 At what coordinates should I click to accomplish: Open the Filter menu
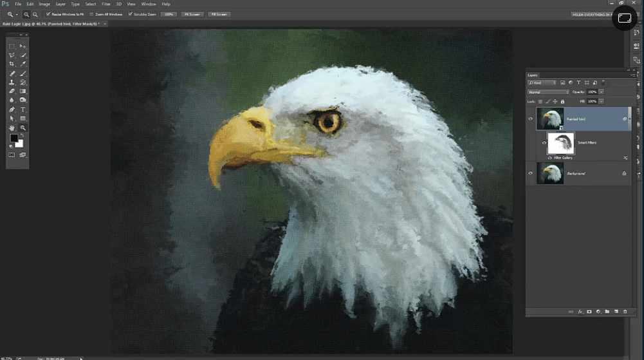tap(106, 4)
